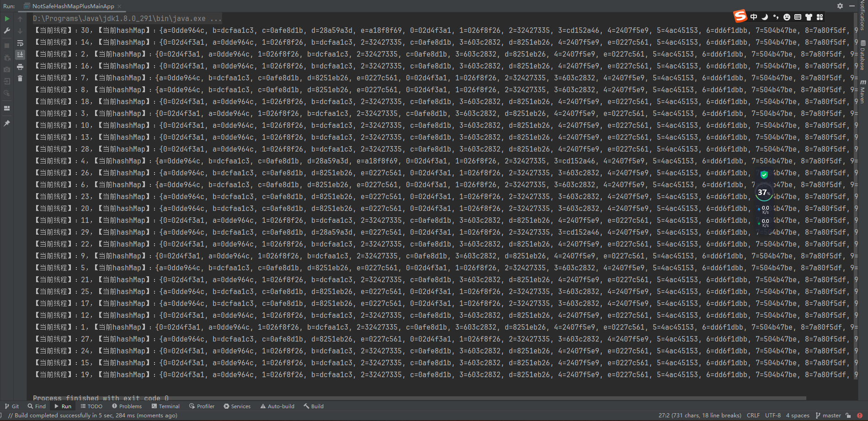Open the Problems tool window
Image resolution: width=868 pixels, height=421 pixels.
[x=127, y=406]
